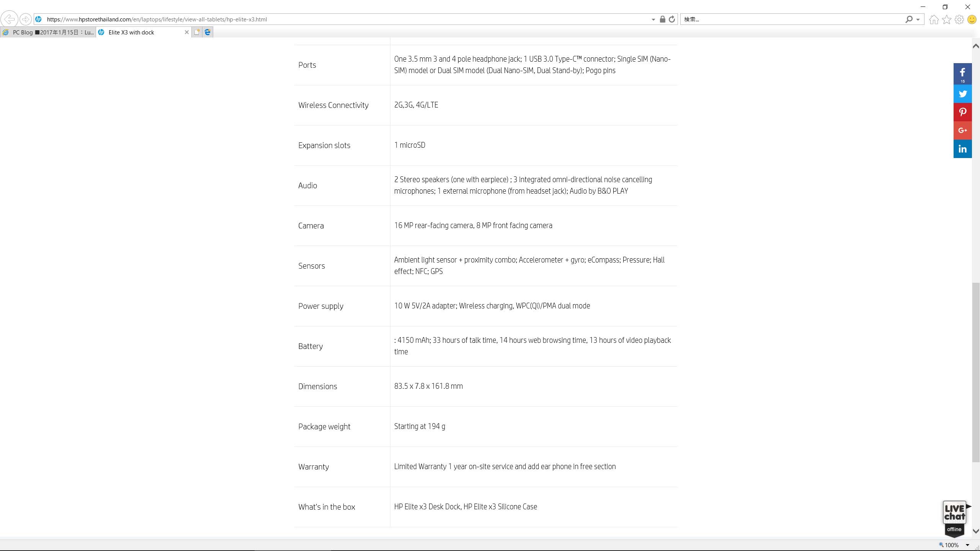
Task: Share page on LinkedIn
Action: point(962,149)
